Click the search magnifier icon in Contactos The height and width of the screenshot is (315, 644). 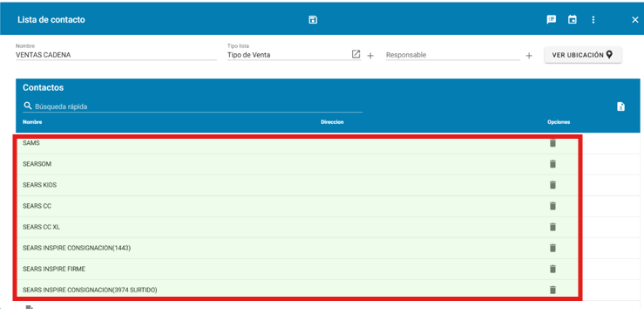[28, 106]
